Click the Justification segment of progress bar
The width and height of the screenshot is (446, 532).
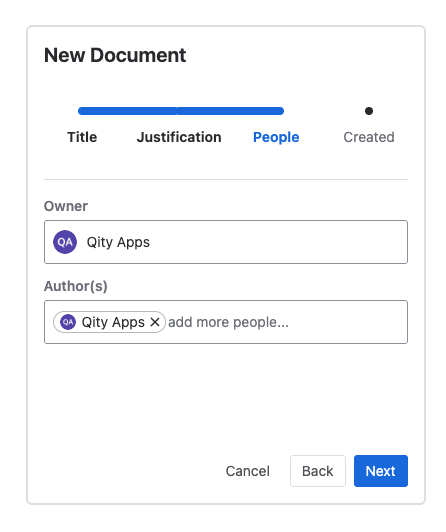click(x=231, y=111)
